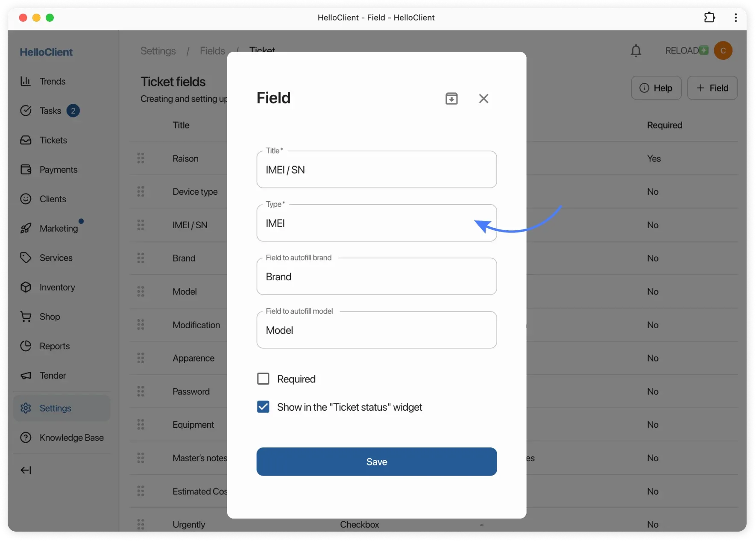Select the Marketing sidebar icon
This screenshot has height=541, width=756.
tap(59, 228)
